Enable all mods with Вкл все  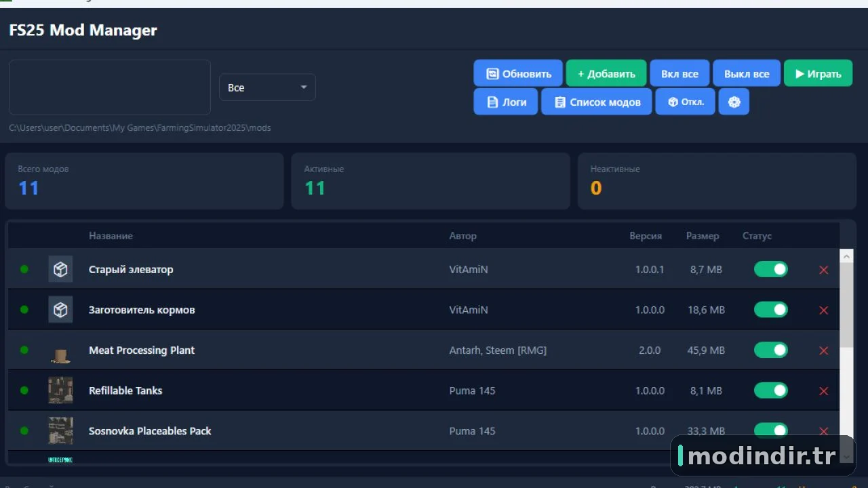pos(679,74)
